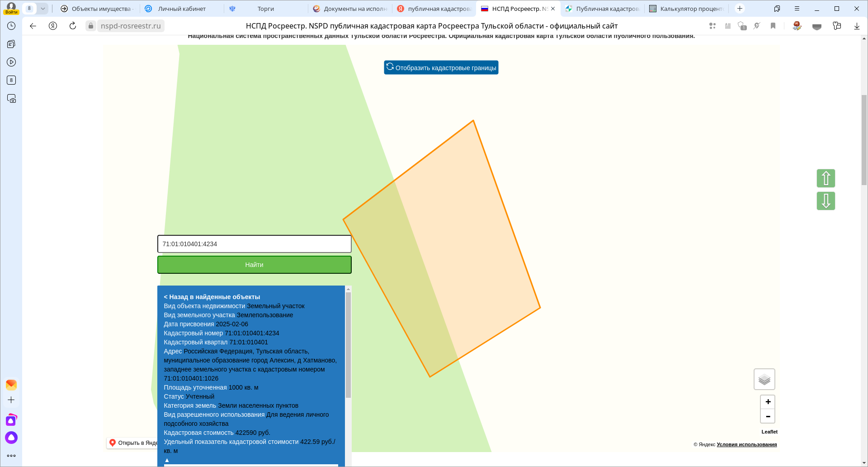Open the browser hamburger menu
Screen dimensions: 868x467
[797, 9]
